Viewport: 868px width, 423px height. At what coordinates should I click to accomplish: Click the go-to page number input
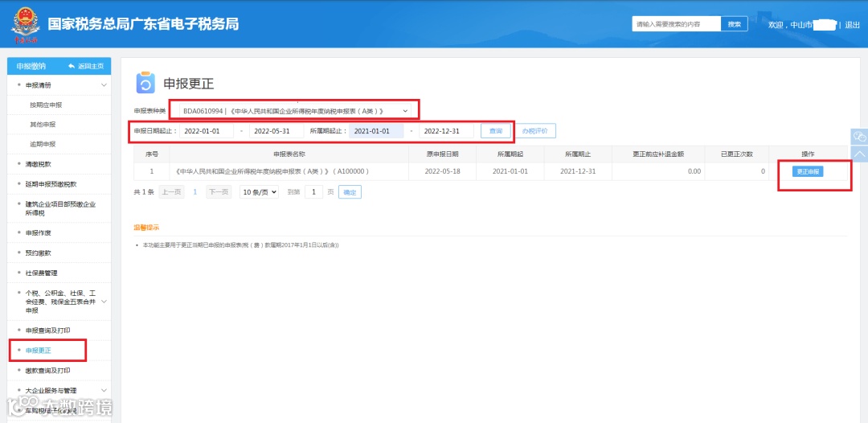coord(313,192)
